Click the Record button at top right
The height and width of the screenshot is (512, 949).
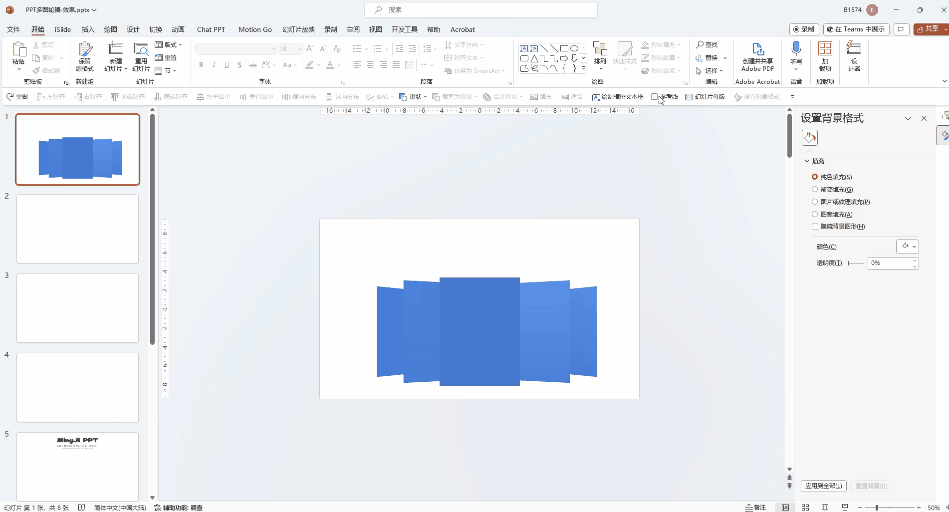pyautogui.click(x=804, y=29)
